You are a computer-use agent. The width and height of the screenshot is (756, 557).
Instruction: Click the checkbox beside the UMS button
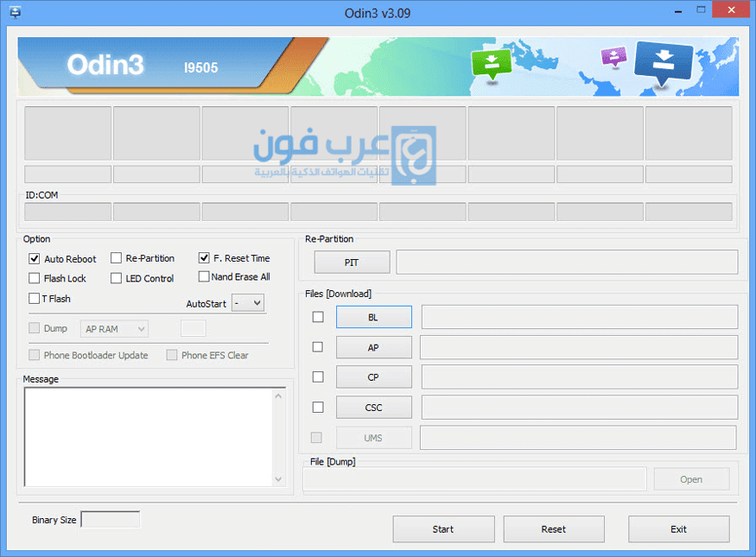pos(316,438)
